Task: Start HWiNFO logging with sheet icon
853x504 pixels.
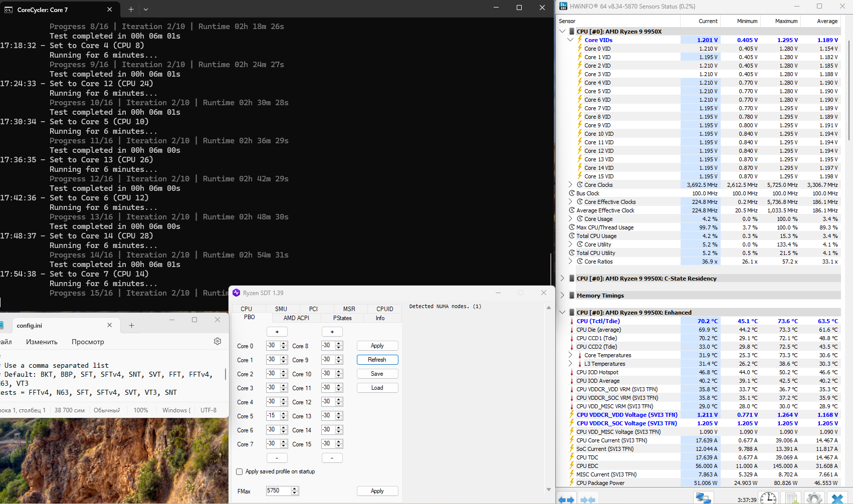Action: pyautogui.click(x=791, y=498)
